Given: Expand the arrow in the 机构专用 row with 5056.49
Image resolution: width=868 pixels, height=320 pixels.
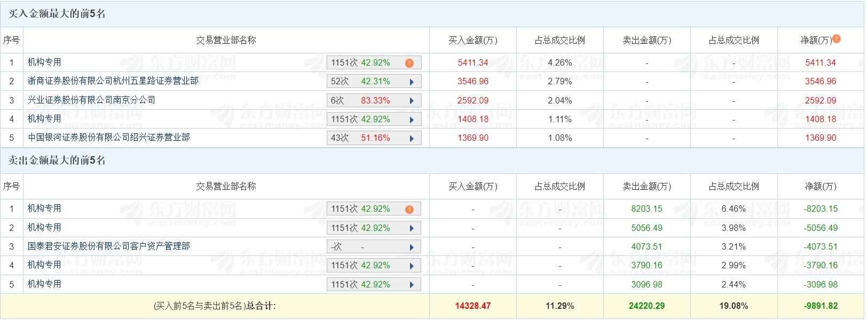Looking at the screenshot, I should coord(412,228).
